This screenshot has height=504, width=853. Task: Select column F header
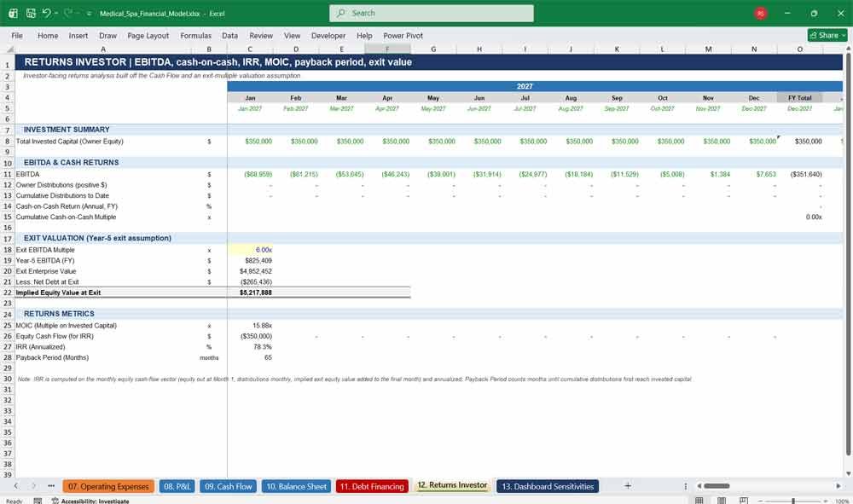click(387, 49)
